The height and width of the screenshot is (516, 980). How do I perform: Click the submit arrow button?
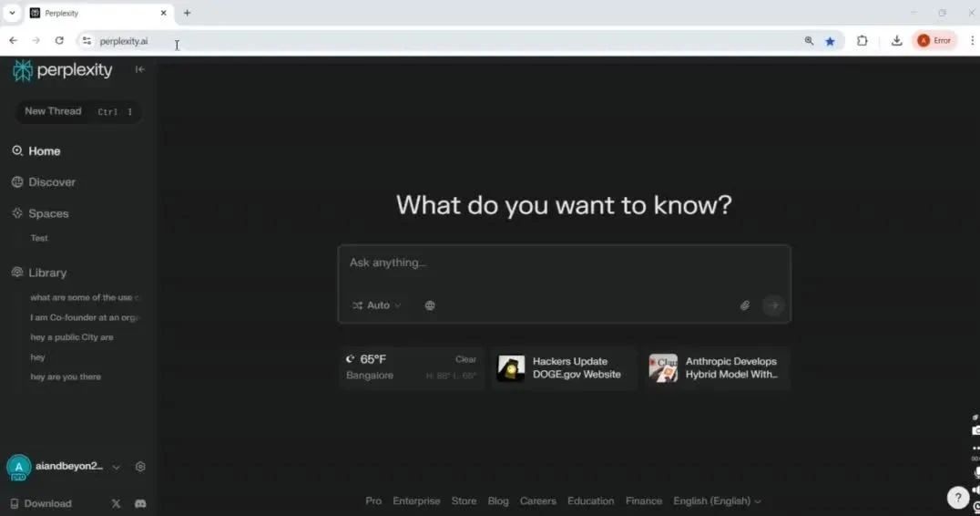tap(774, 305)
